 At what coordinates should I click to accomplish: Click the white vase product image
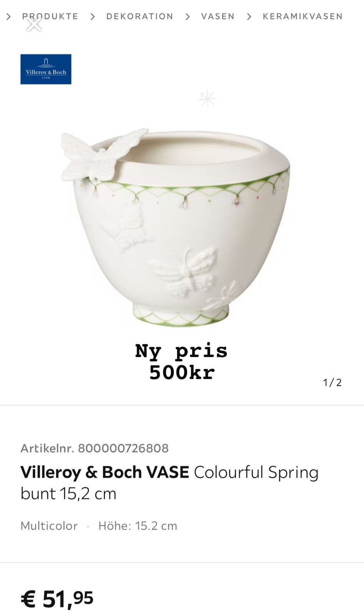(x=175, y=228)
